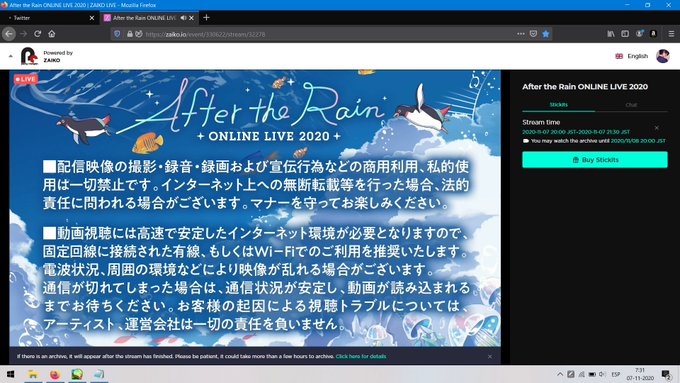Open page actions three-dots menu
This screenshot has width=680, height=383.
pos(521,34)
